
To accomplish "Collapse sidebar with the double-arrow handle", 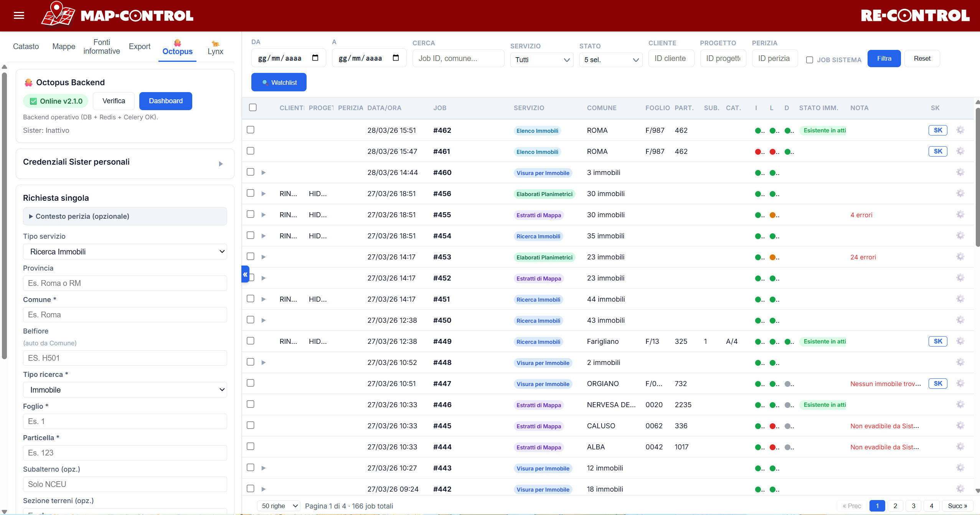I will (x=245, y=274).
